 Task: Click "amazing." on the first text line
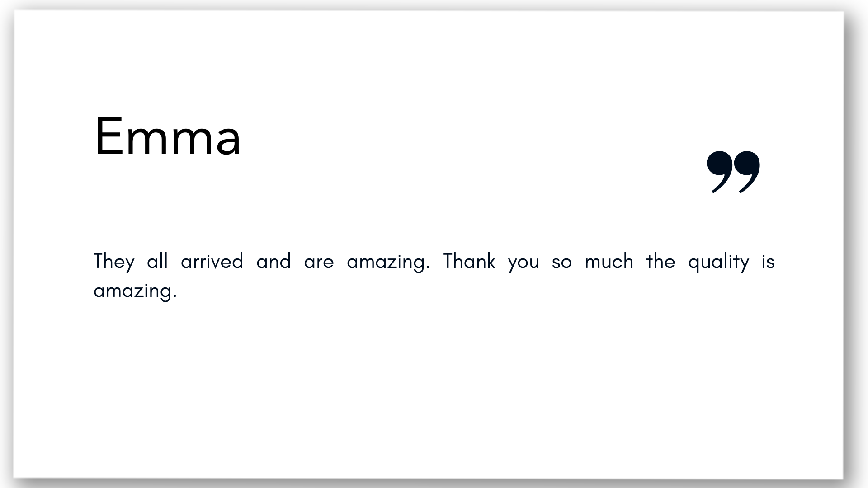pyautogui.click(x=388, y=262)
